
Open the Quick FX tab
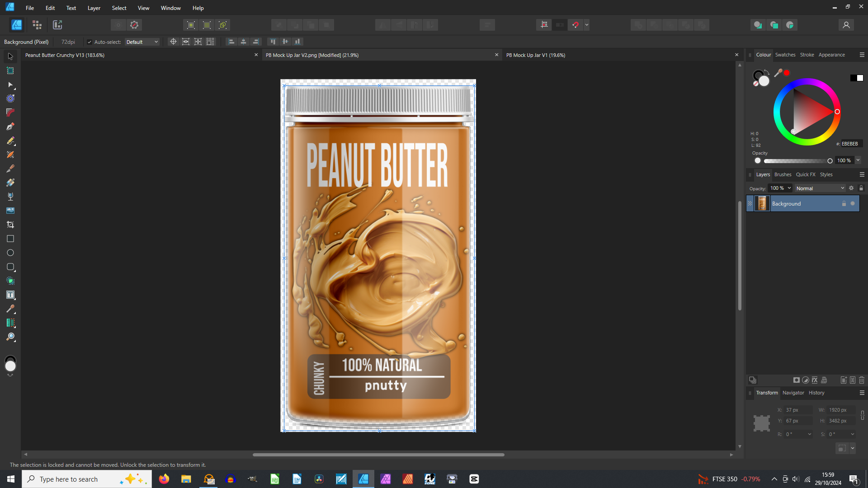806,174
